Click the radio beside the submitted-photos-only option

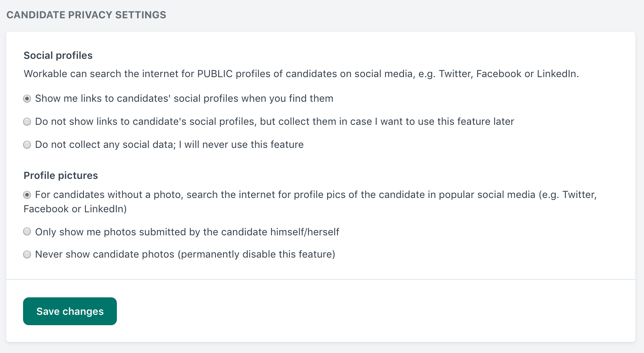coord(27,232)
